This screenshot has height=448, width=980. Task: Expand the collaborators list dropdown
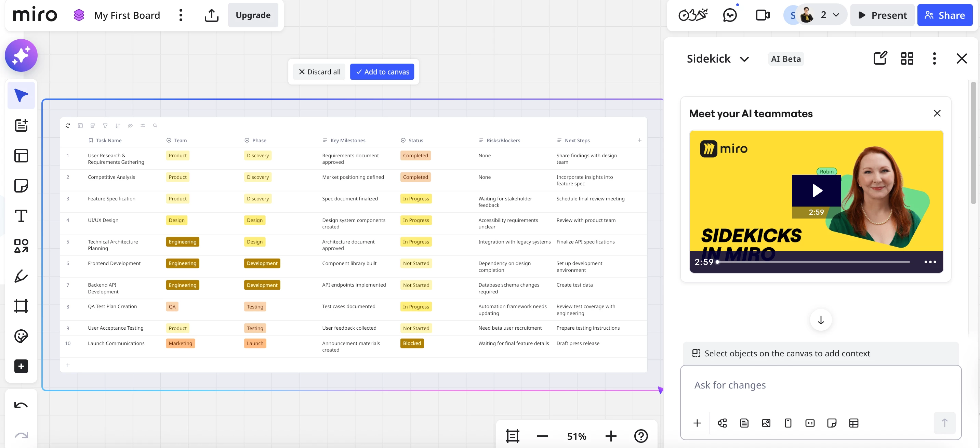pyautogui.click(x=836, y=15)
